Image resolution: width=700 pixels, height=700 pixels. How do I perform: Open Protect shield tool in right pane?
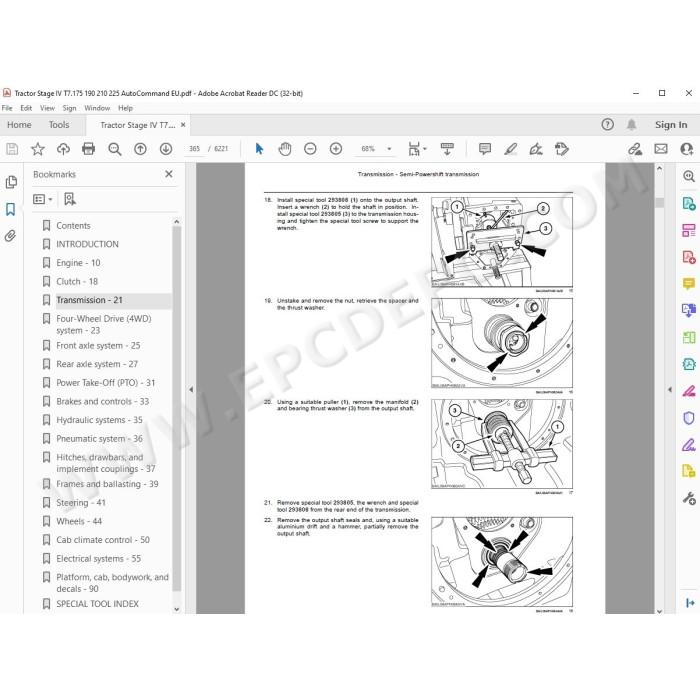click(688, 418)
